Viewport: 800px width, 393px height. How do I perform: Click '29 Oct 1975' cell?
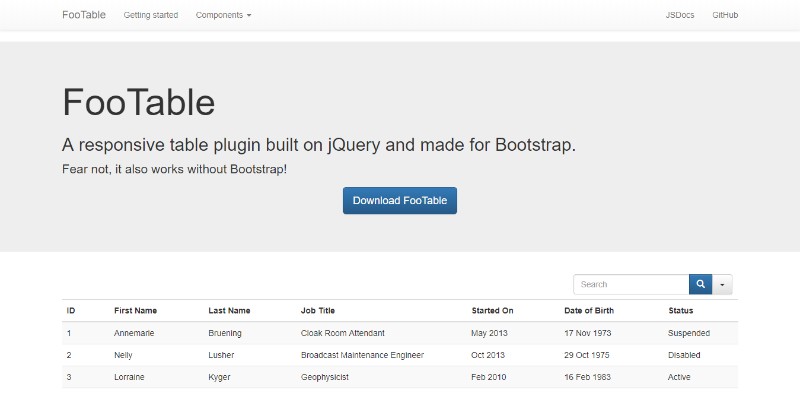click(x=587, y=355)
